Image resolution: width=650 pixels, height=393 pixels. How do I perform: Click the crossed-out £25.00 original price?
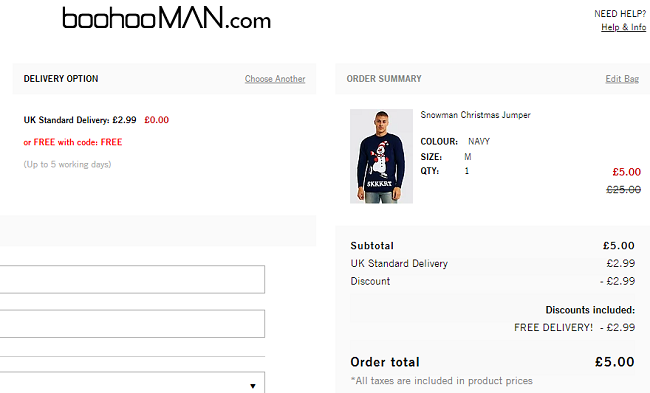coord(623,189)
